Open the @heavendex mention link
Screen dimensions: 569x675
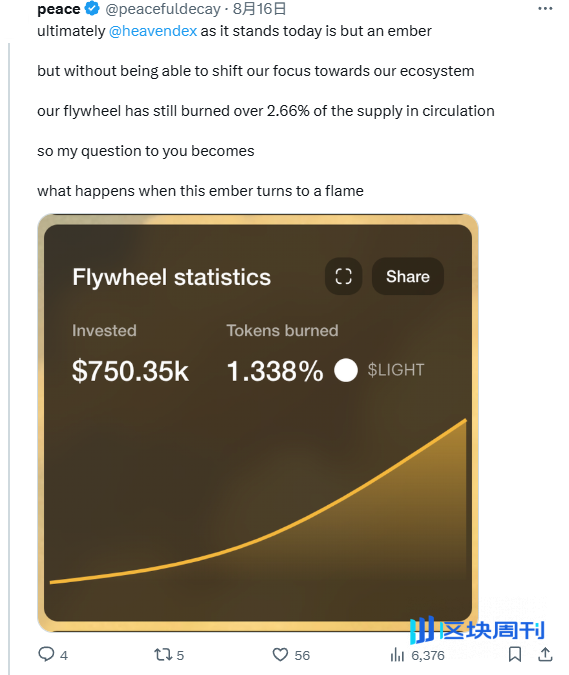click(x=153, y=31)
